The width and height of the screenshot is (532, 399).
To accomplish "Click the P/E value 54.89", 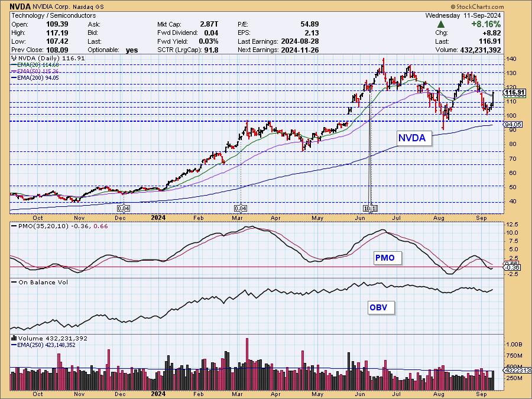I will point(309,24).
